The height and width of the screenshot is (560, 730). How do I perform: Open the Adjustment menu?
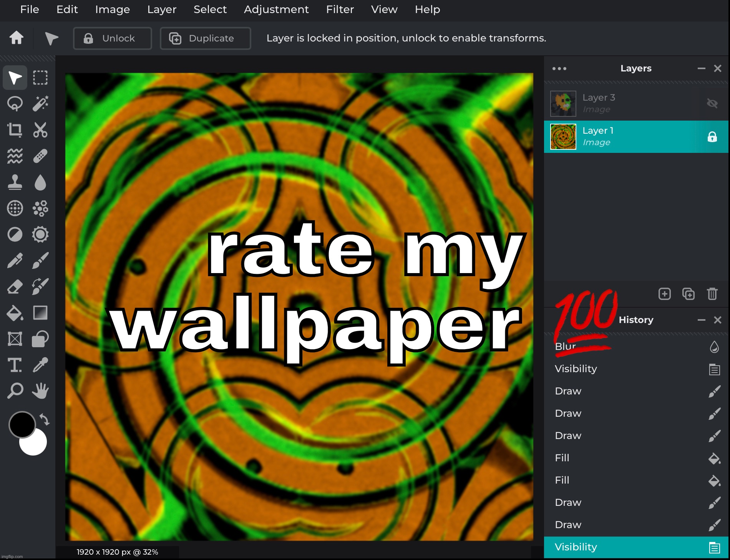pos(276,9)
